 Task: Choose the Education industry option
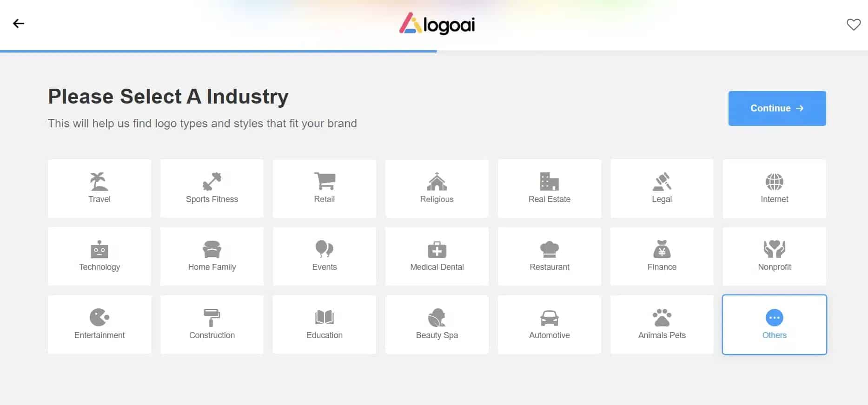pos(325,325)
